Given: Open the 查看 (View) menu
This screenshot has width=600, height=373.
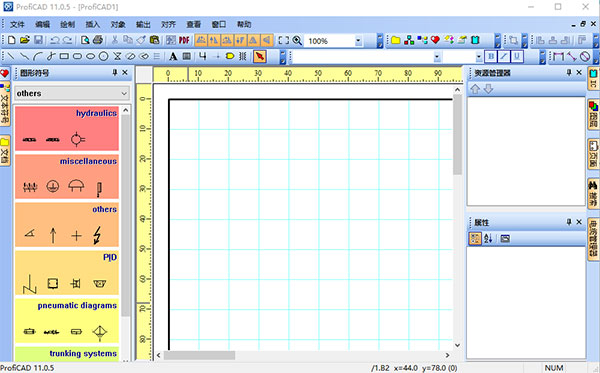Looking at the screenshot, I should tap(194, 24).
